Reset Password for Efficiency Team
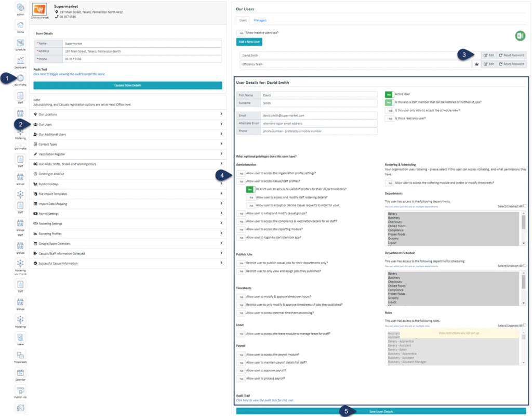This screenshot has height=417, width=532. click(x=512, y=64)
